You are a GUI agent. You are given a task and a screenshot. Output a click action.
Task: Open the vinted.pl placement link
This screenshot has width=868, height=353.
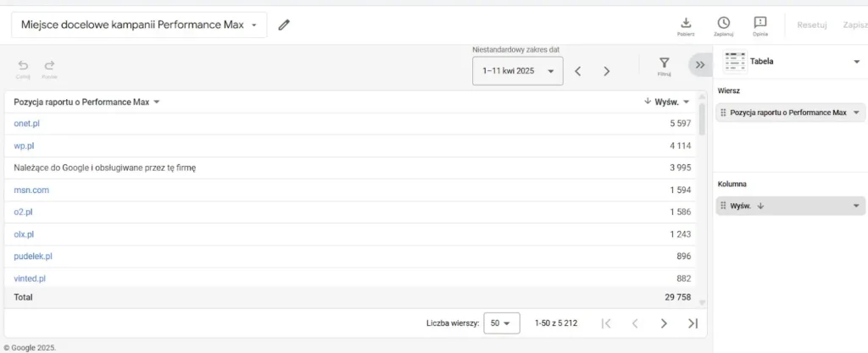(x=30, y=278)
